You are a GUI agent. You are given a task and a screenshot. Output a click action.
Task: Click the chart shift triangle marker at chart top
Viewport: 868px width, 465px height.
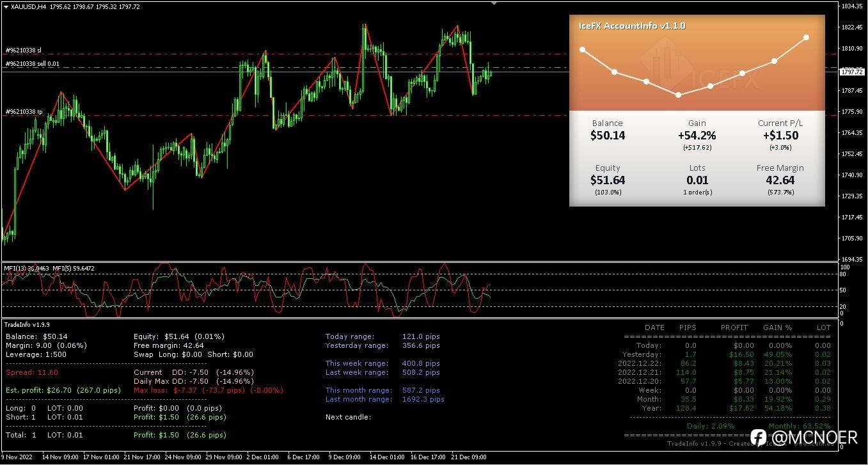(493, 3)
